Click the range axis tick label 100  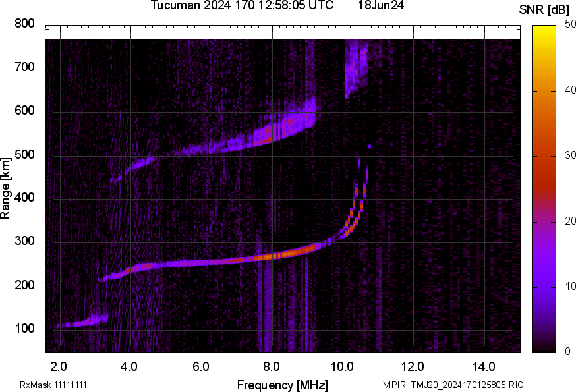click(x=24, y=328)
